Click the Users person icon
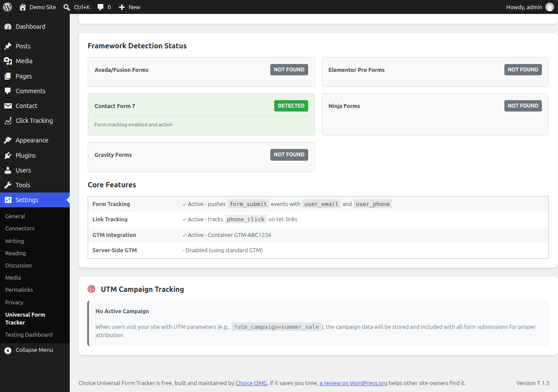This screenshot has width=558, height=392. [x=8, y=170]
